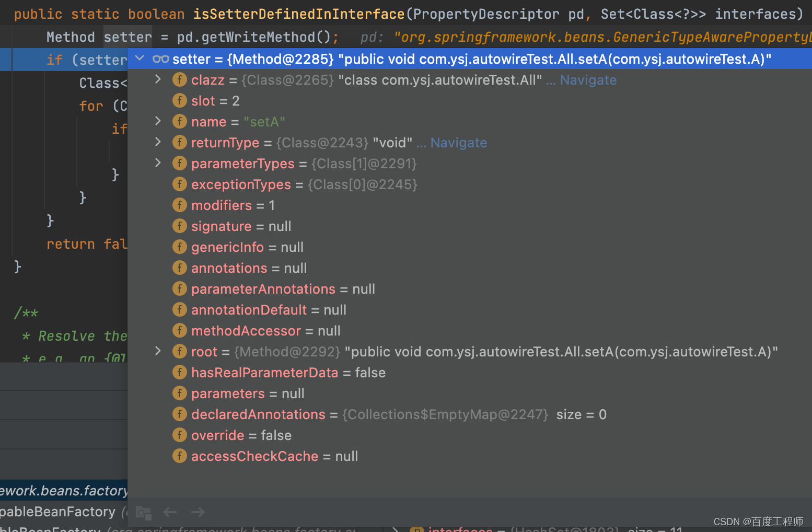The height and width of the screenshot is (532, 812).
Task: Click the field icon beside slot
Action: pyautogui.click(x=180, y=101)
